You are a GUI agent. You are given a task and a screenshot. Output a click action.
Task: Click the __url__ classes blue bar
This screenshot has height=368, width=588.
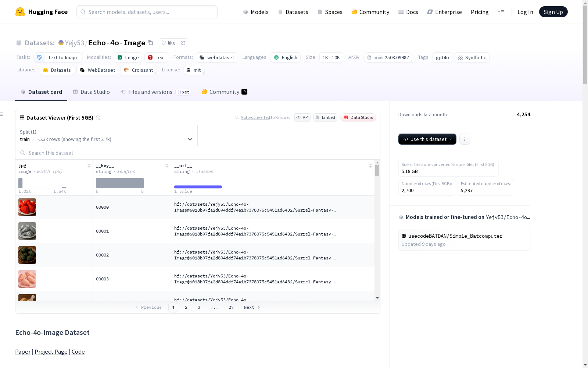tap(198, 187)
